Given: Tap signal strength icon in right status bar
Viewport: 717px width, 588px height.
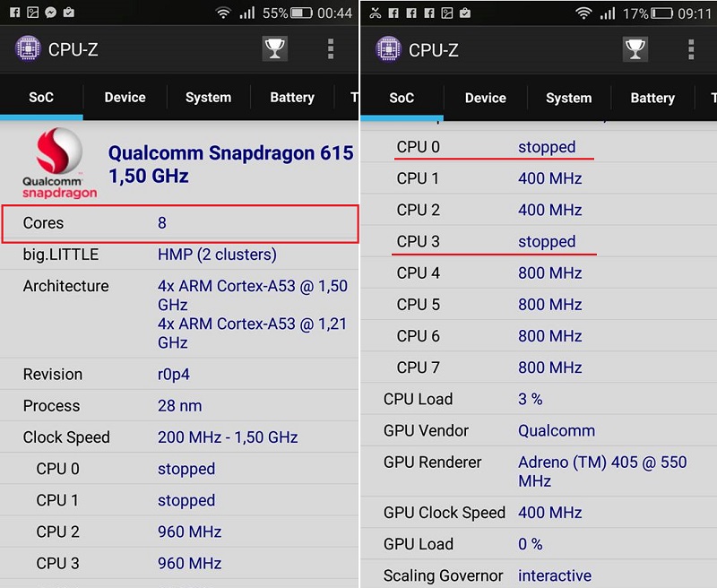Looking at the screenshot, I should [608, 13].
